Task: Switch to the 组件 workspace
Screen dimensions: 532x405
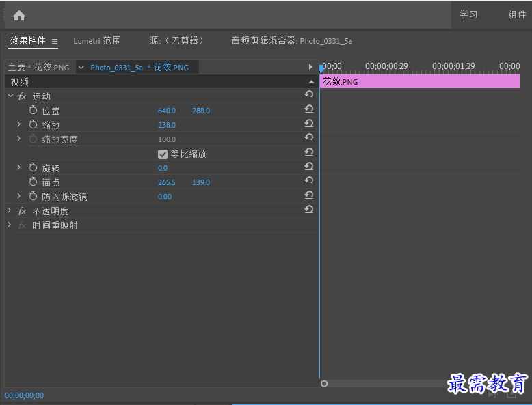Action: point(517,14)
